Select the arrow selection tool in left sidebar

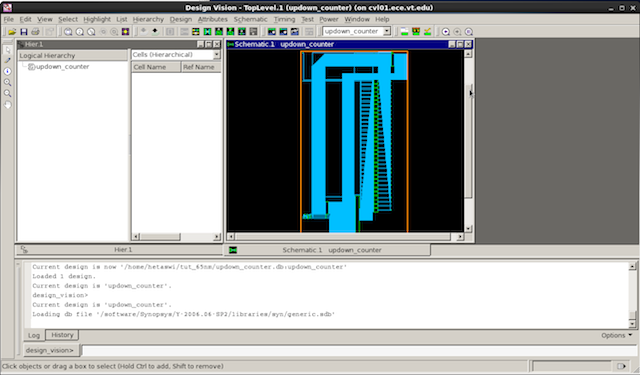point(8,50)
